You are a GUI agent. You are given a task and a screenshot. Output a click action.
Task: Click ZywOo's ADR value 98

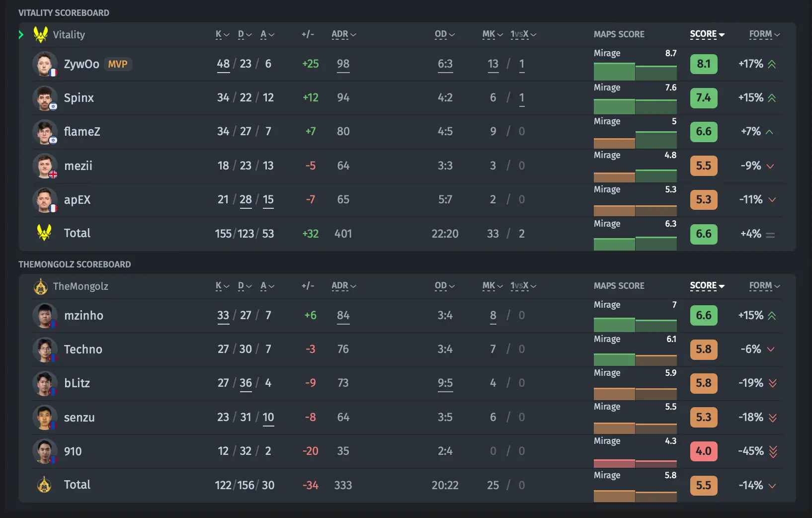(x=343, y=64)
